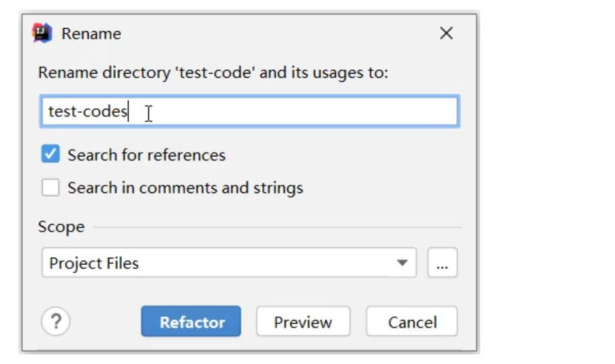The height and width of the screenshot is (364, 615).
Task: Close the Rename dialog with X
Action: pos(446,33)
